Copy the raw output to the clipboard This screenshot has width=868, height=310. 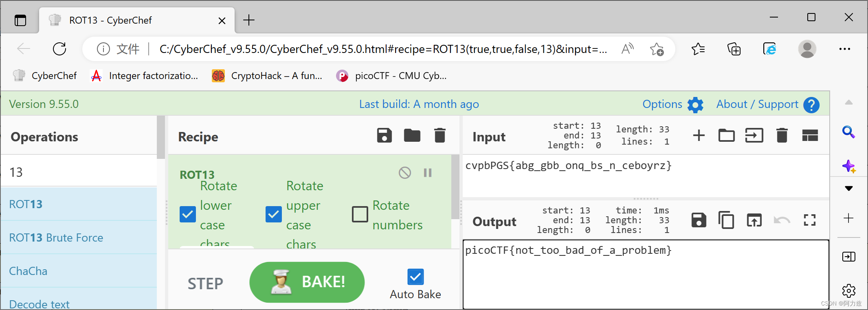point(726,220)
